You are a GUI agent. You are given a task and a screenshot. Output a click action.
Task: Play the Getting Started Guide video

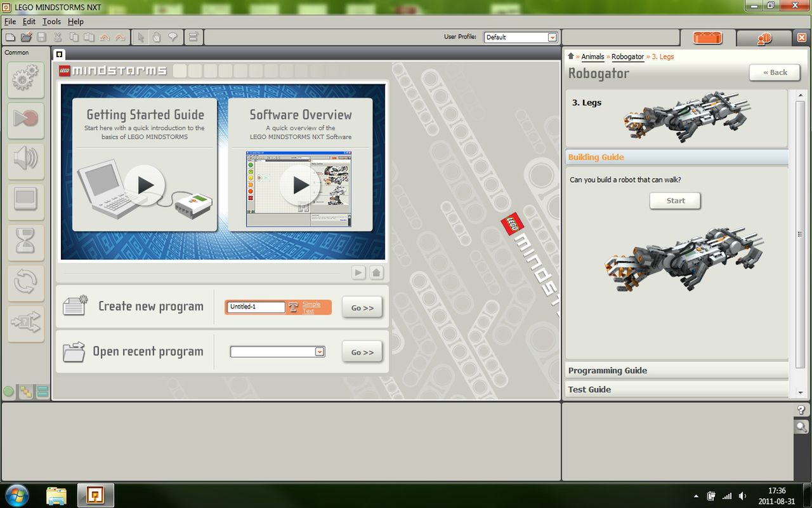(145, 185)
